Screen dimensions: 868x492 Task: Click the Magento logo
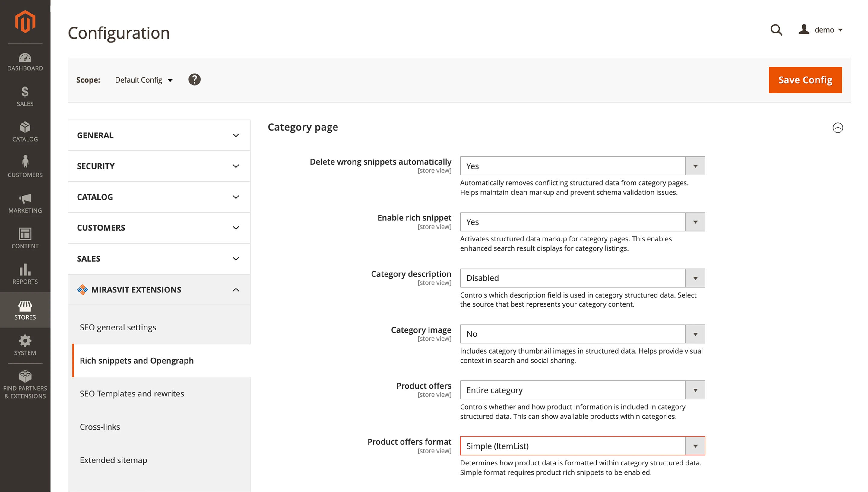(25, 21)
